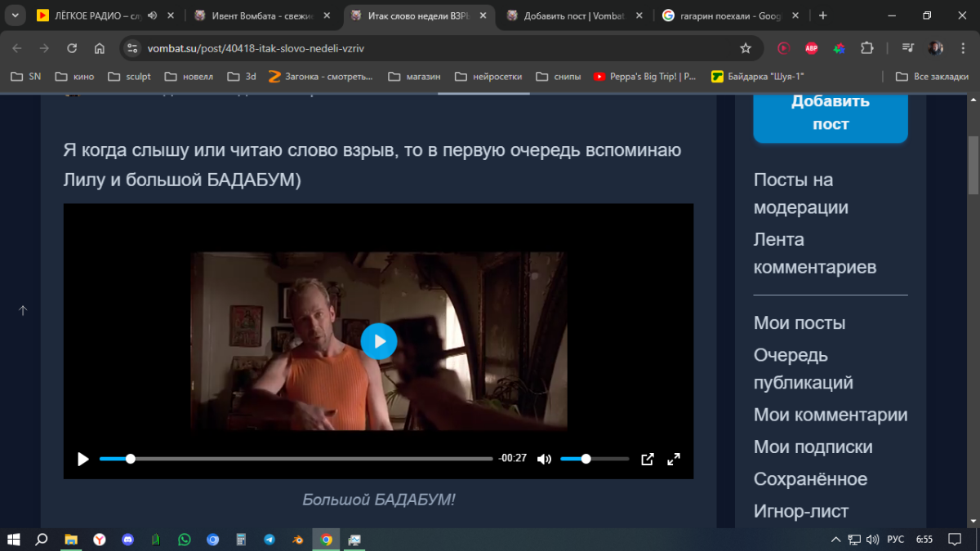
Task: Adjust the video volume slider
Action: click(594, 459)
